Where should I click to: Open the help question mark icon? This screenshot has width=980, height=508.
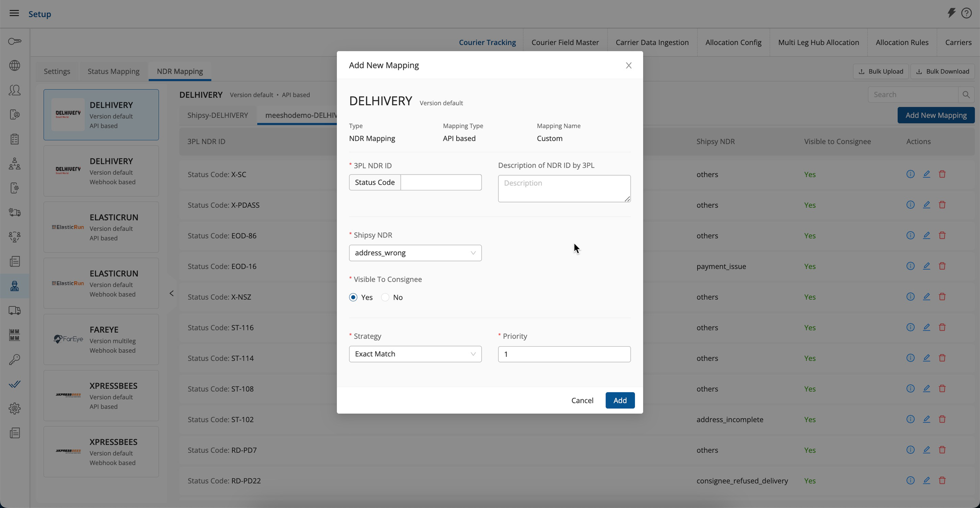966,13
